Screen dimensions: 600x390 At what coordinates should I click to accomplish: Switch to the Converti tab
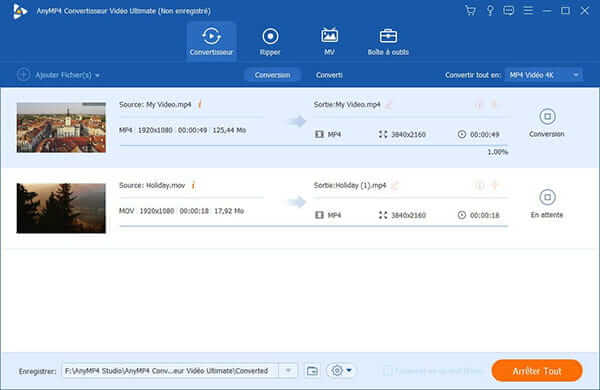click(x=329, y=75)
